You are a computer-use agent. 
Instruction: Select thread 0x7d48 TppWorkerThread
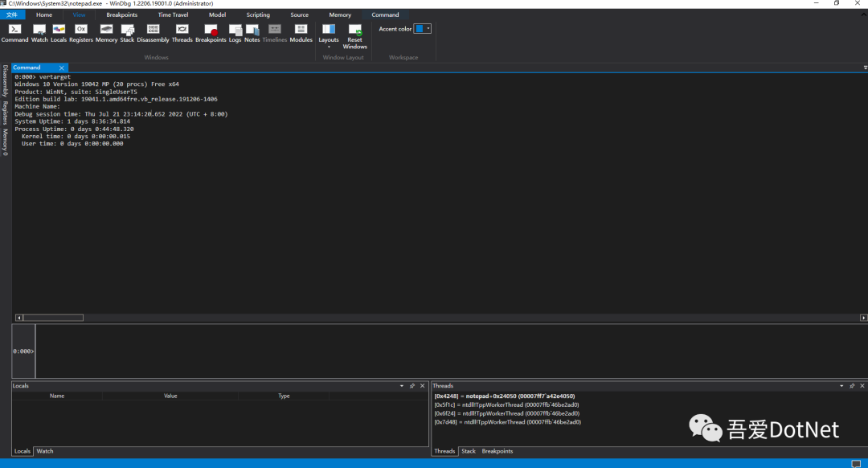tap(508, 422)
